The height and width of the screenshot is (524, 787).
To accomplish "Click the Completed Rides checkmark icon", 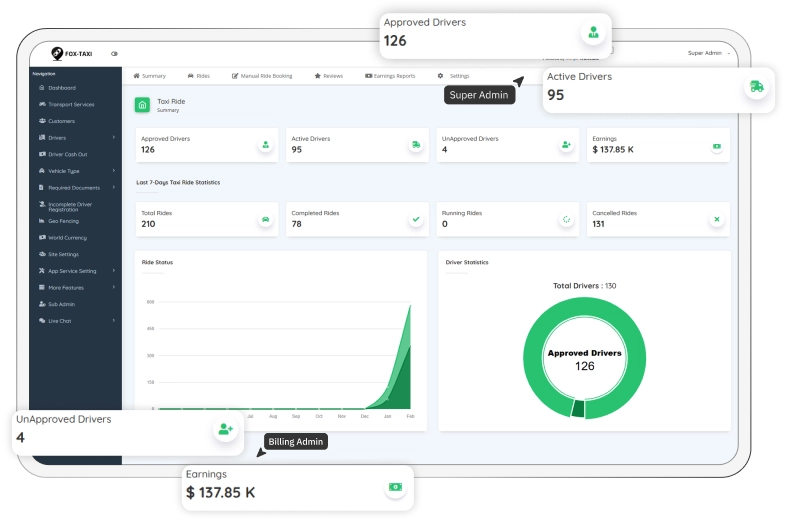I will 416,219.
